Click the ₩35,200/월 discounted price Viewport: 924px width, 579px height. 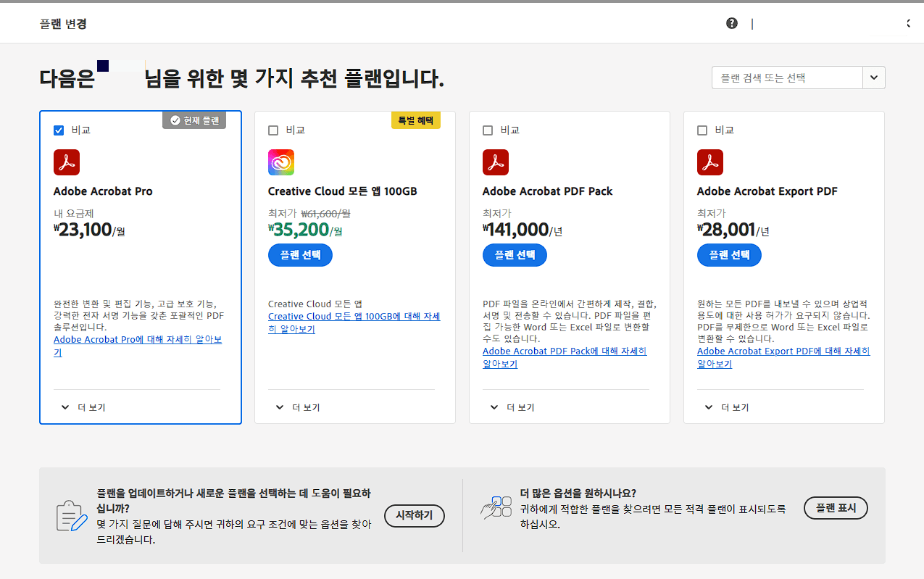click(305, 230)
